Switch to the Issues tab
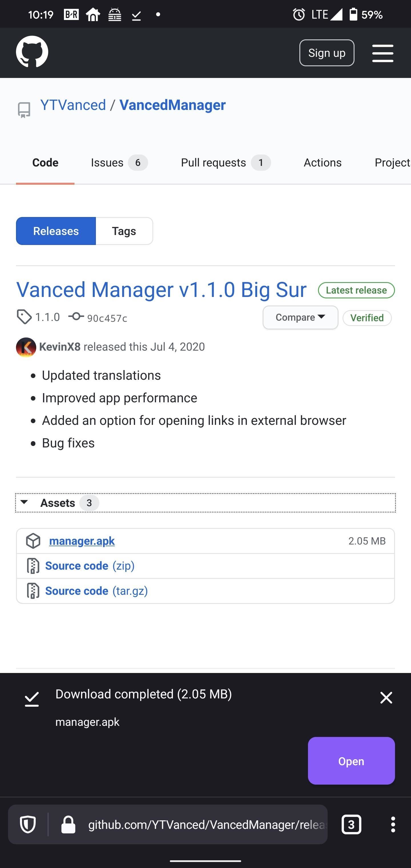 pyautogui.click(x=119, y=163)
